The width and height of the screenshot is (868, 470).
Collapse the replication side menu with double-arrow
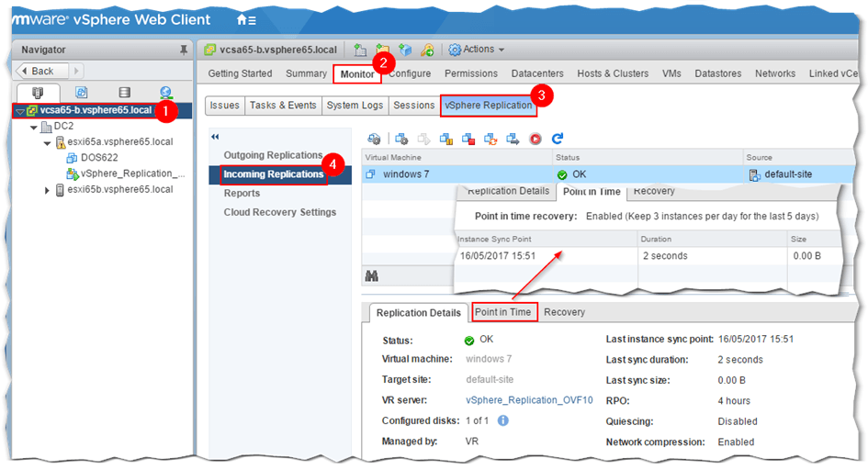click(x=215, y=137)
